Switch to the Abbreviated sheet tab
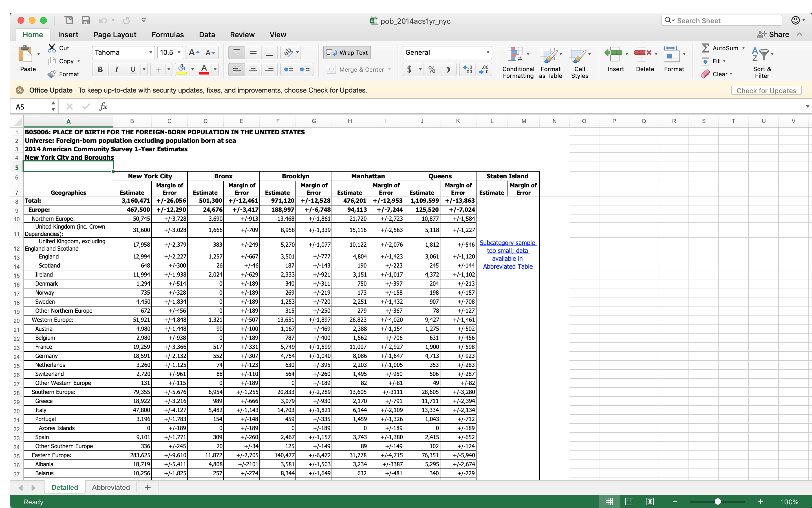 point(111,487)
